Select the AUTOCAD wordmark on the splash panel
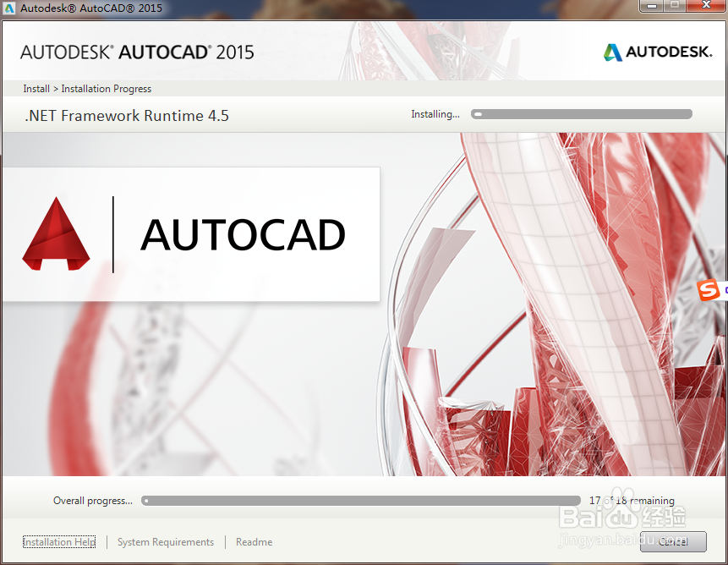The width and height of the screenshot is (728, 565). tap(244, 234)
